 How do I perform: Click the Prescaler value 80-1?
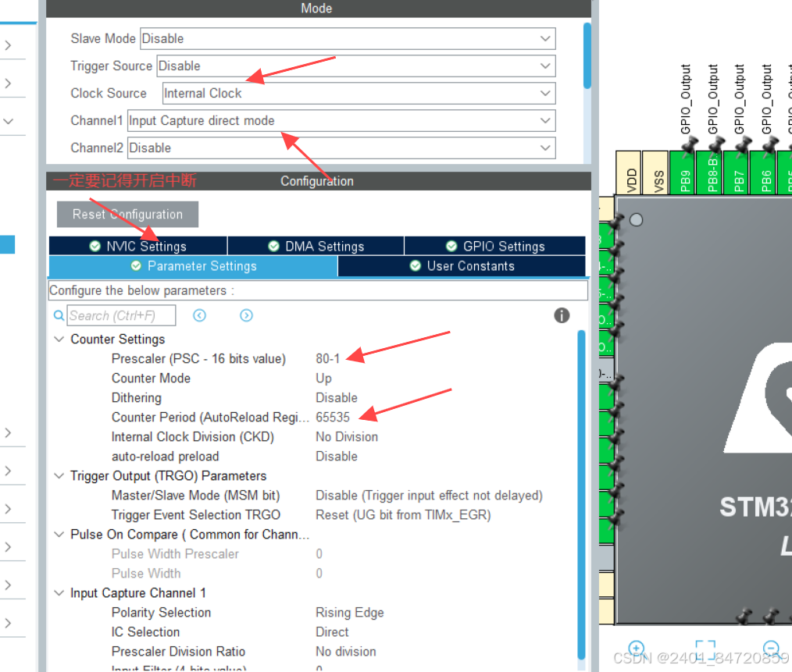(328, 358)
